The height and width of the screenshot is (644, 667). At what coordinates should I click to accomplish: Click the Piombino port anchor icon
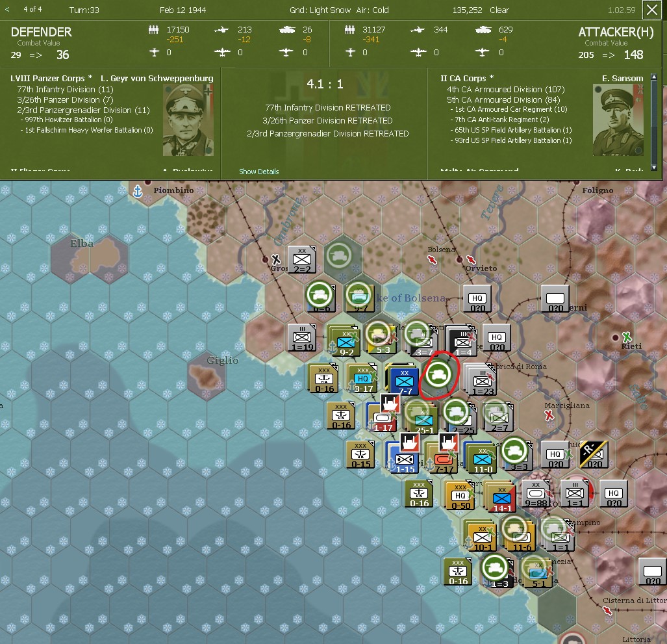[x=138, y=191]
